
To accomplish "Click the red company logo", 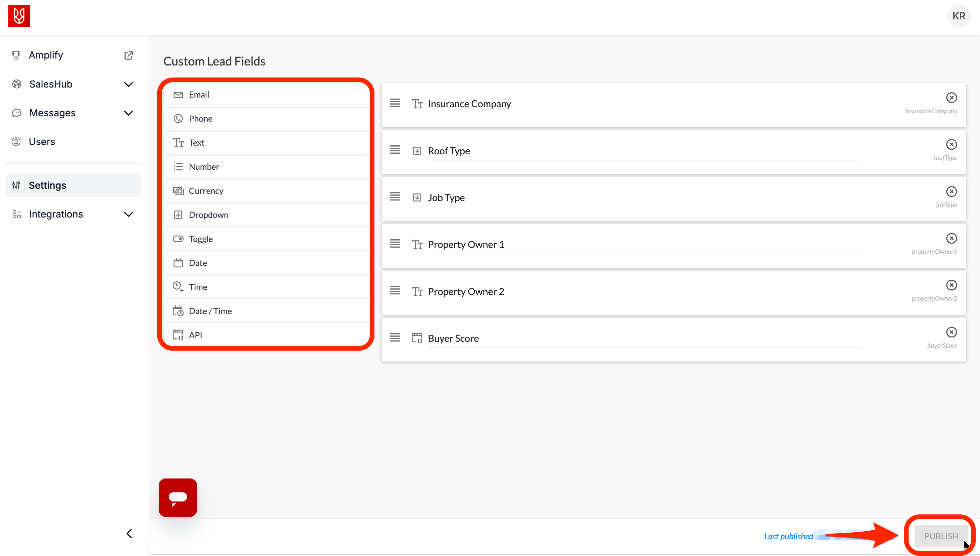I will click(19, 16).
